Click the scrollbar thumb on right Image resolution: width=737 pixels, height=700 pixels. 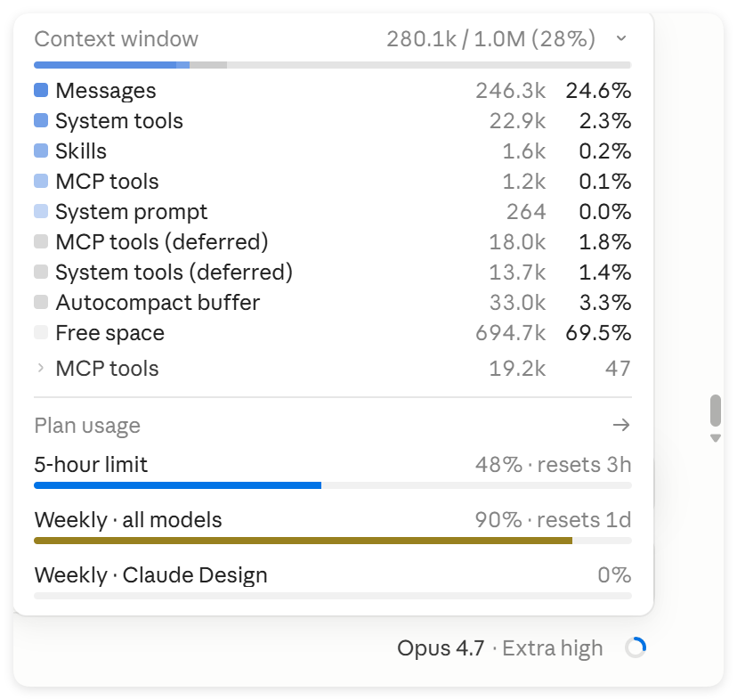[x=716, y=411]
